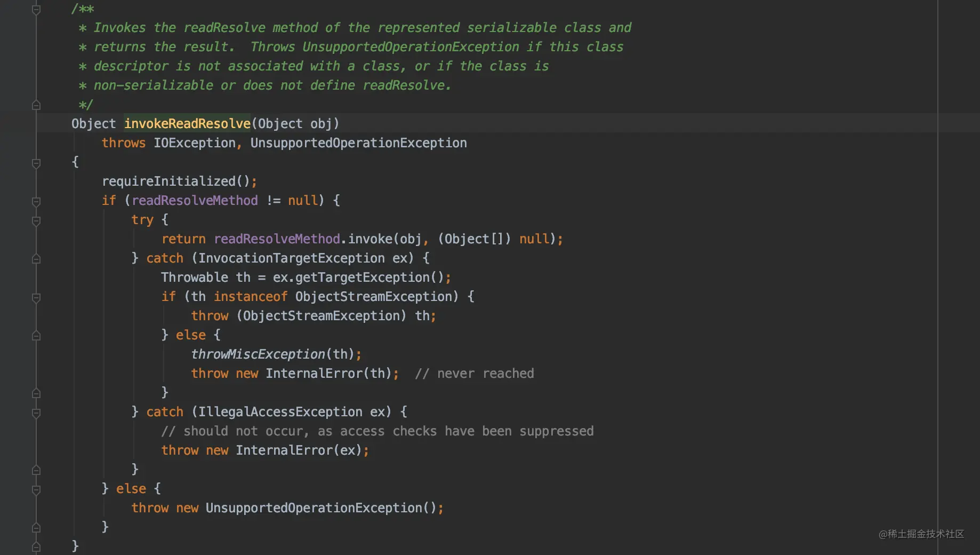This screenshot has height=555, width=980.
Task: Click the (ObjectStreamException) cast in the throw statement
Action: point(322,316)
